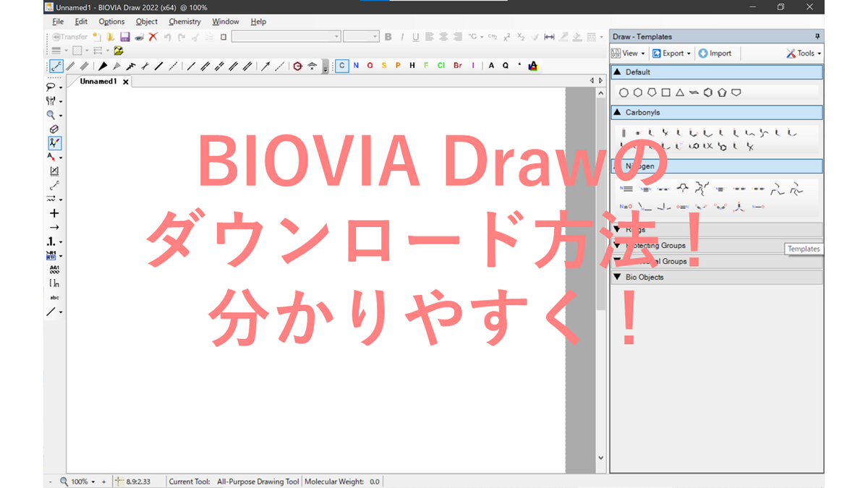The image size is (868, 488).
Task: Save the document with the diskette icon
Action: 124,36
